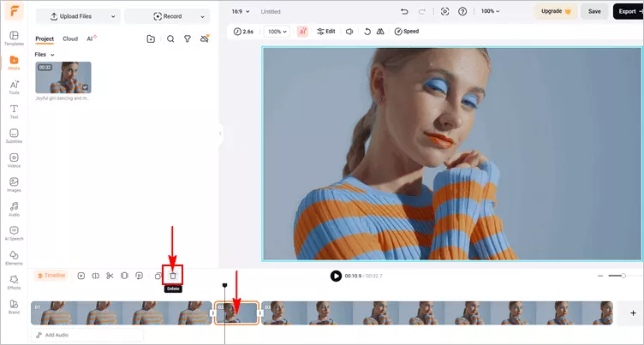Click the FlexClip logo icon

(x=14, y=11)
